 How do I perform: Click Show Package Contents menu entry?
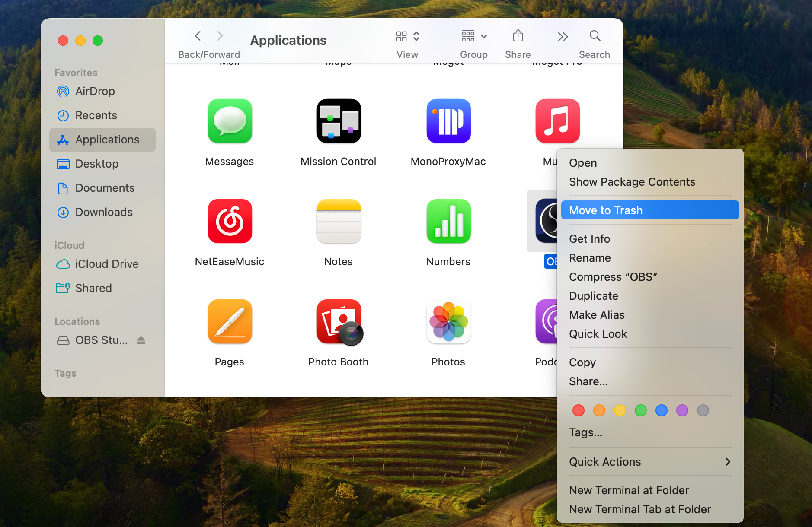tap(632, 182)
